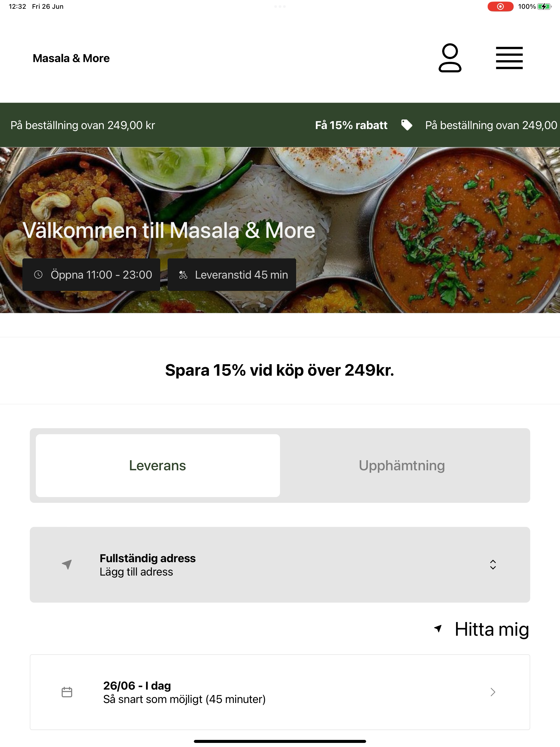Tap the left 'På beställning ovan 249,00 kr' text
This screenshot has height=747, width=560.
tap(83, 125)
